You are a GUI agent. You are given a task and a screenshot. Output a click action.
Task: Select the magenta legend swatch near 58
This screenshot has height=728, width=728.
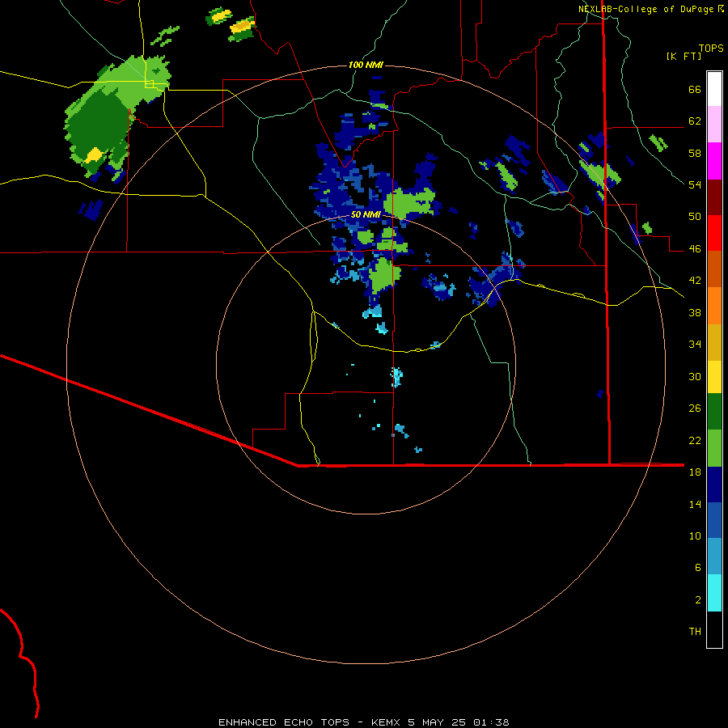click(714, 161)
